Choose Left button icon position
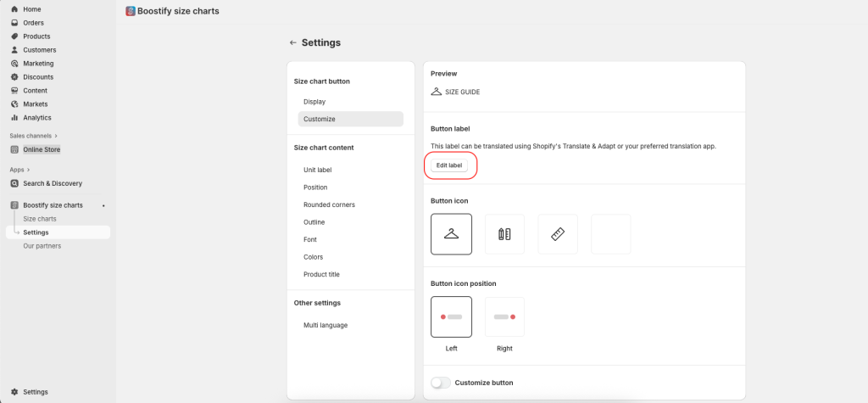 [451, 317]
